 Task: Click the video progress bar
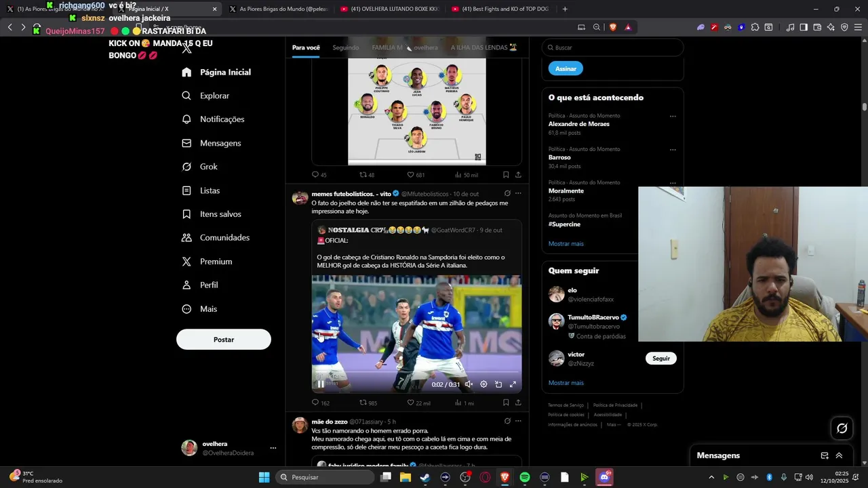(x=416, y=373)
